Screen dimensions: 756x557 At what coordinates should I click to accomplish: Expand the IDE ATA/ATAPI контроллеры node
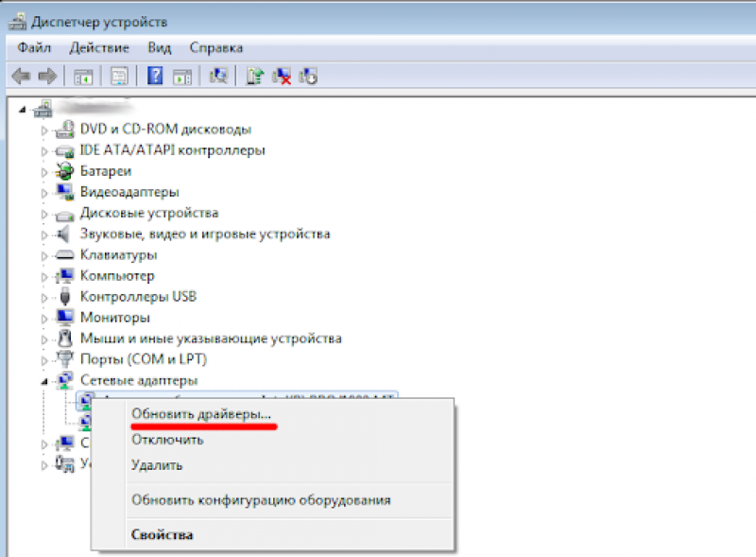pos(44,151)
